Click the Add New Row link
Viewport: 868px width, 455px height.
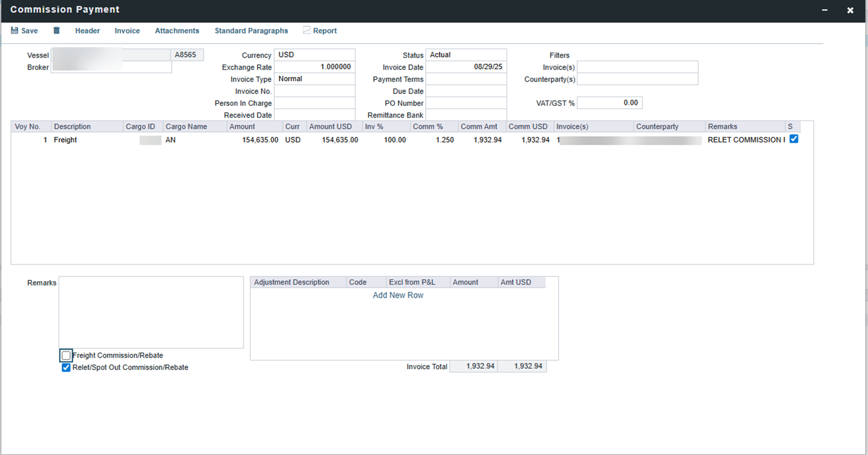(398, 295)
